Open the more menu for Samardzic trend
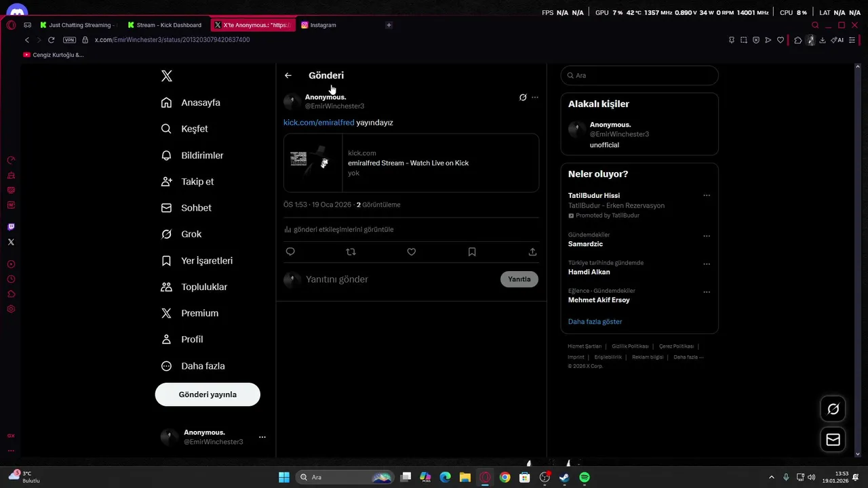The image size is (868, 488). [707, 236]
